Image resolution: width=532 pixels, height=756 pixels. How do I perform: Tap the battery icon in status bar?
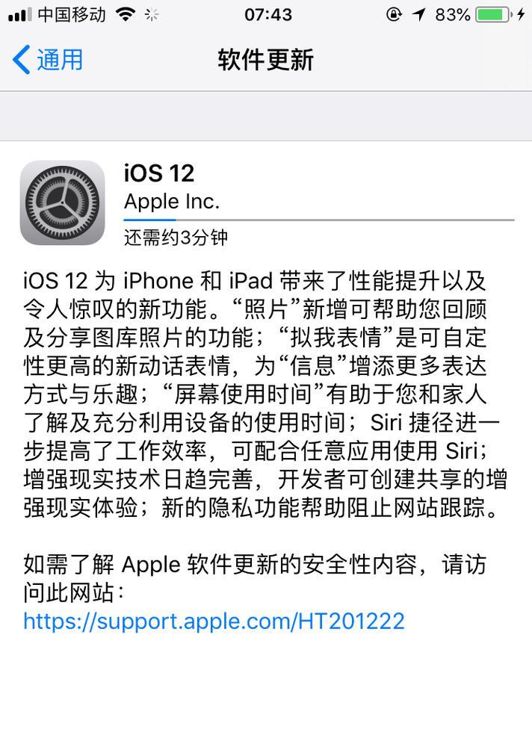[493, 14]
